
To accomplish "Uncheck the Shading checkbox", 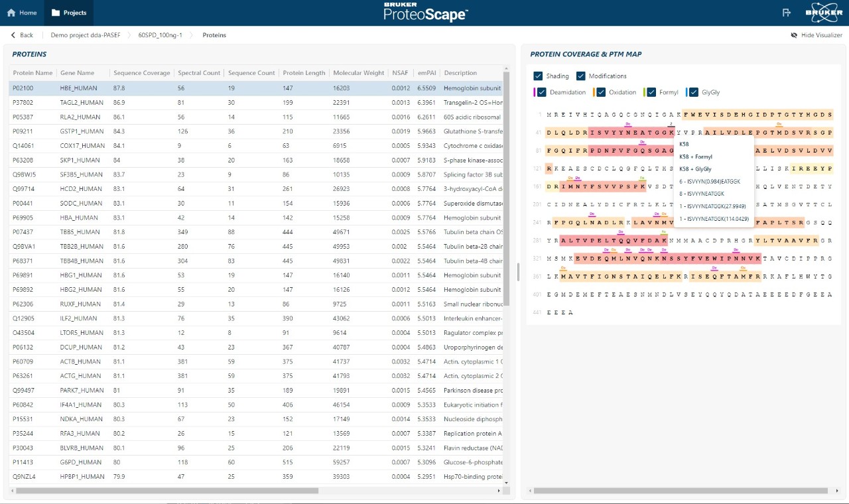I will tap(538, 76).
